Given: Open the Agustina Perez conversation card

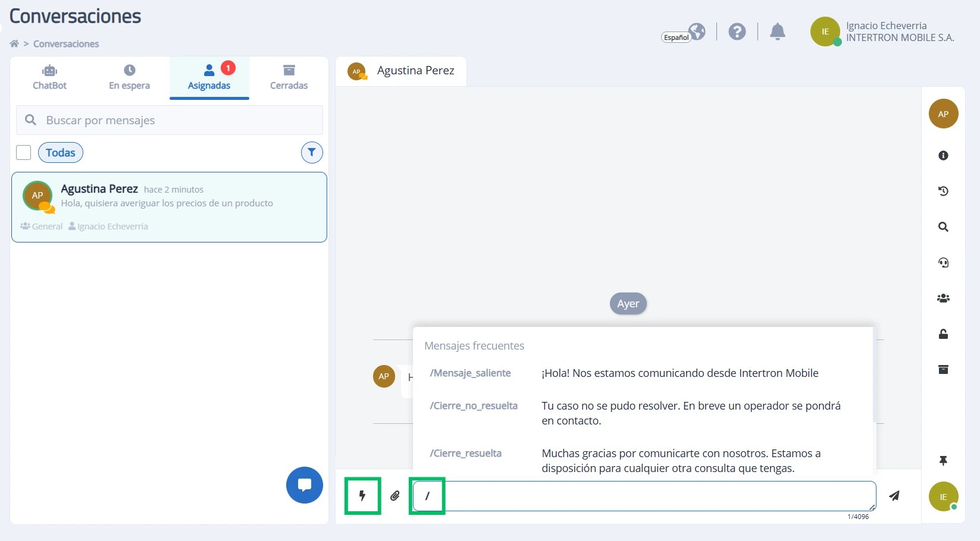Looking at the screenshot, I should click(169, 207).
